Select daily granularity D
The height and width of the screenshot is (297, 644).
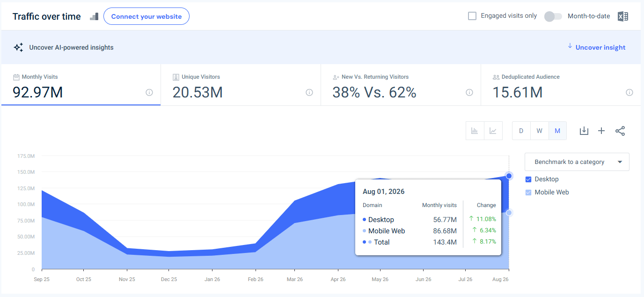coord(521,131)
